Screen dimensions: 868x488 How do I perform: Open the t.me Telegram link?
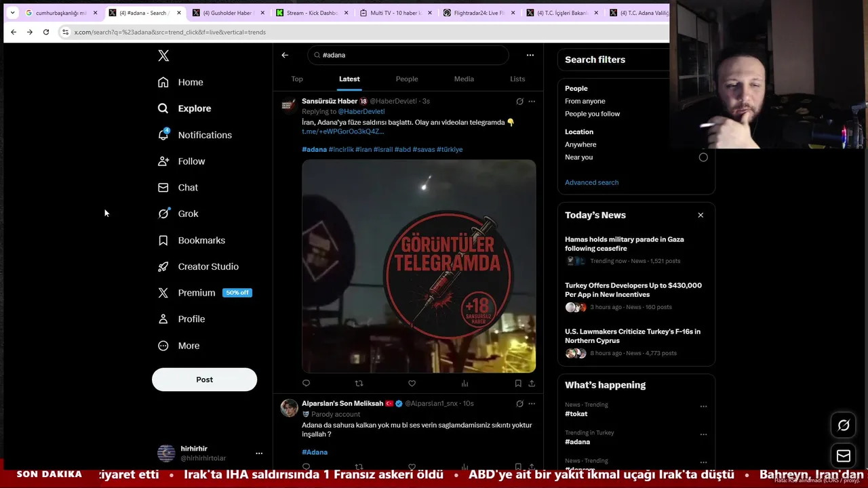[x=342, y=131]
